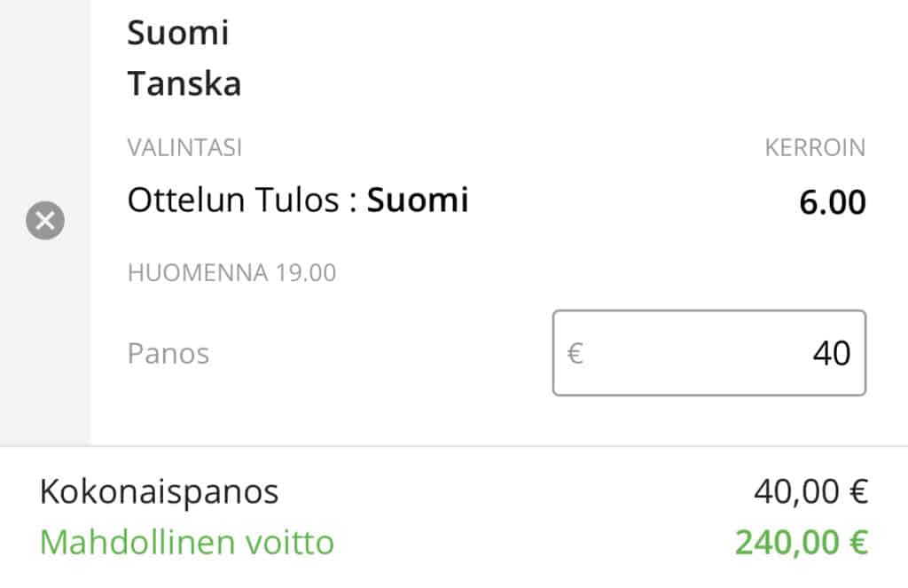908x588 pixels.
Task: Click the 6.00 odds value
Action: point(832,203)
